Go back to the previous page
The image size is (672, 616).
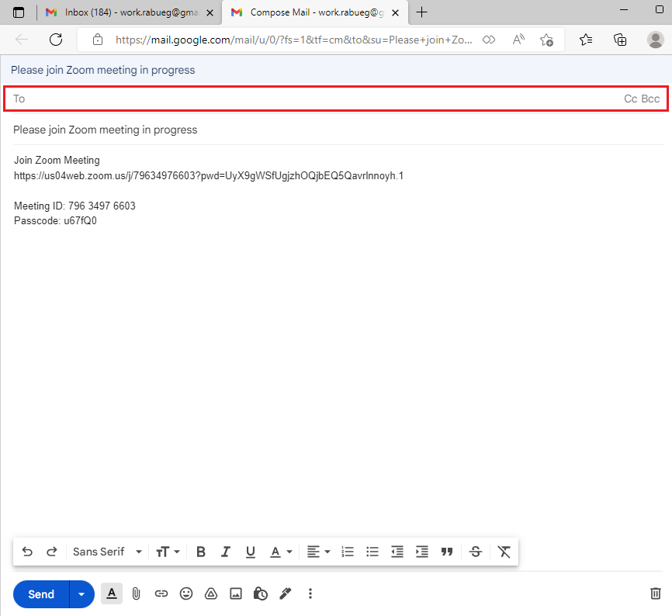click(x=22, y=40)
